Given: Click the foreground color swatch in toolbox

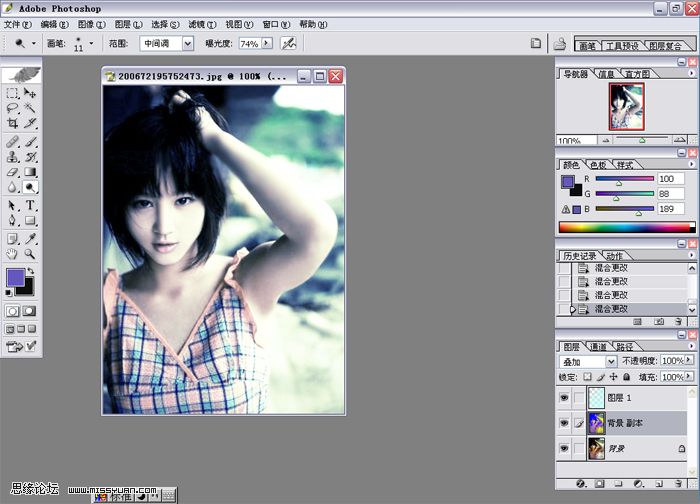Looking at the screenshot, I should pyautogui.click(x=15, y=277).
